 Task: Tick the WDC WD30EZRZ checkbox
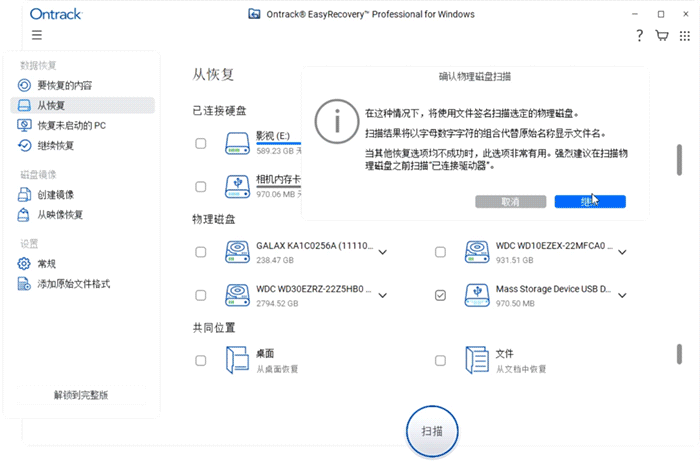pyautogui.click(x=201, y=295)
